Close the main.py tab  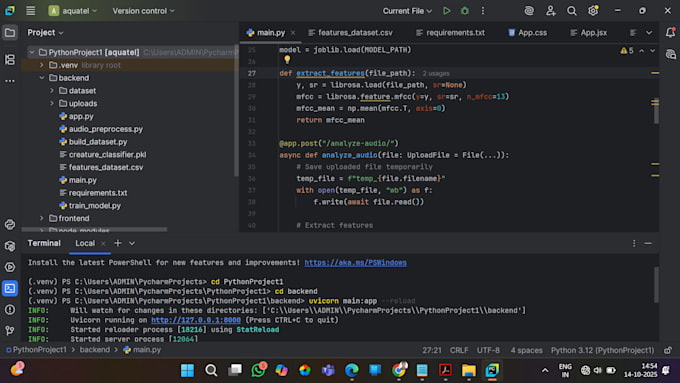coord(293,33)
